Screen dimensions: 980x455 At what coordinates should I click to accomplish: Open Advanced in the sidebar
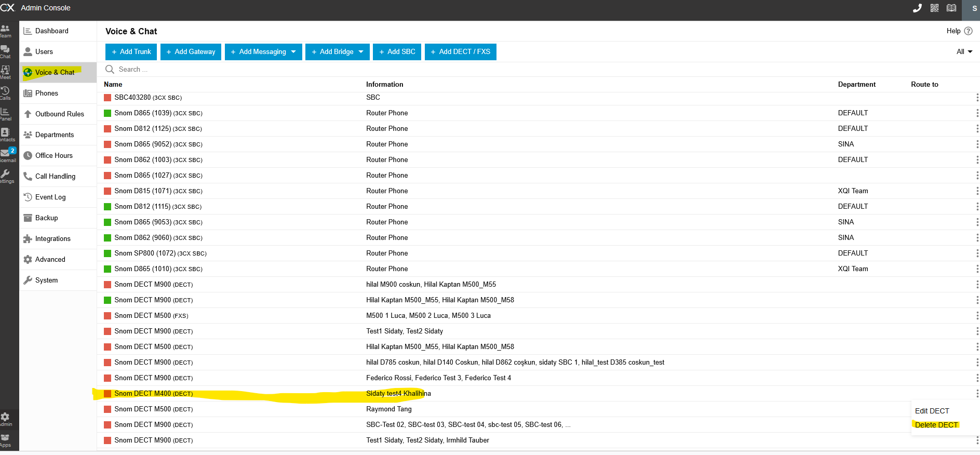coord(58,260)
